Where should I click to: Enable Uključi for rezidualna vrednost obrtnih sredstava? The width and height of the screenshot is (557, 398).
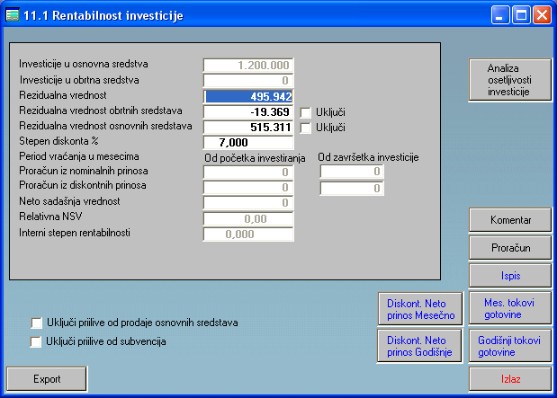(x=305, y=113)
